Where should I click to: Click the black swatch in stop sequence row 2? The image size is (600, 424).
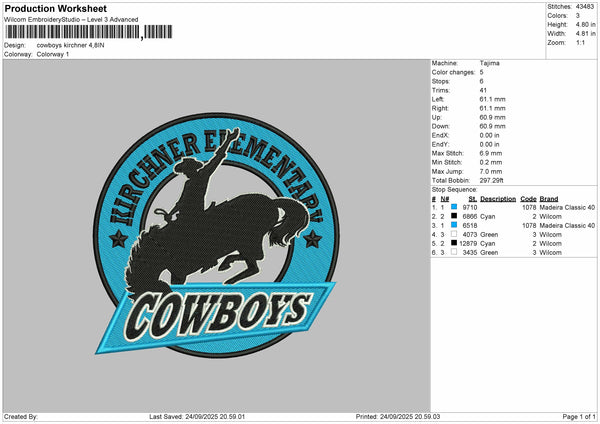pos(454,216)
